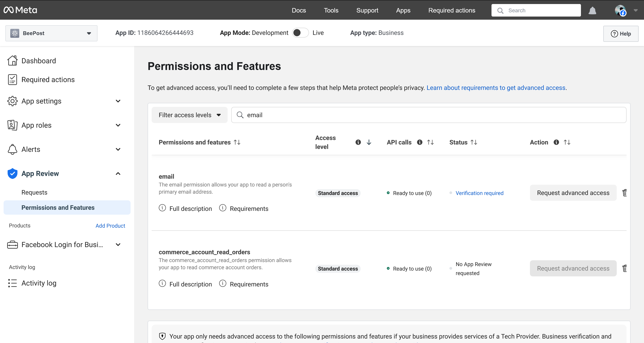
Task: Click the App Review shield icon
Action: [12, 174]
